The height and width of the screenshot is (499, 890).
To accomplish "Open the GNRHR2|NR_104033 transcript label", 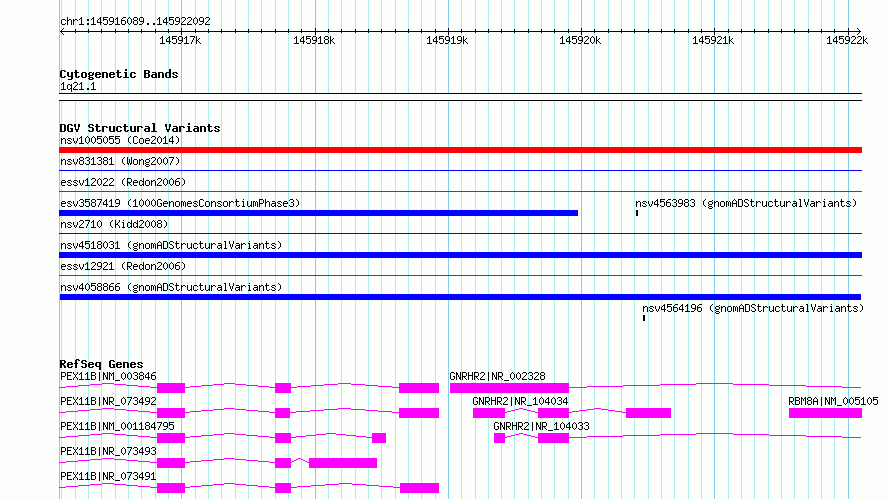I will click(541, 426).
